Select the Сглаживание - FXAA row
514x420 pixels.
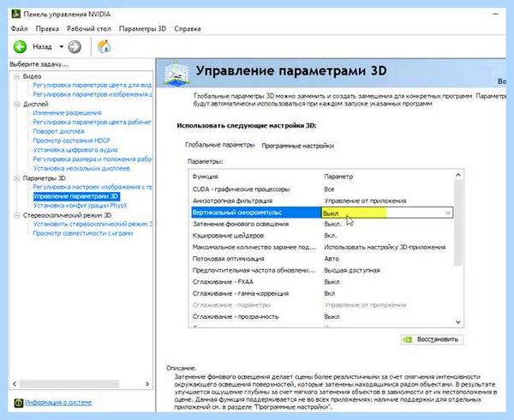click(x=323, y=282)
